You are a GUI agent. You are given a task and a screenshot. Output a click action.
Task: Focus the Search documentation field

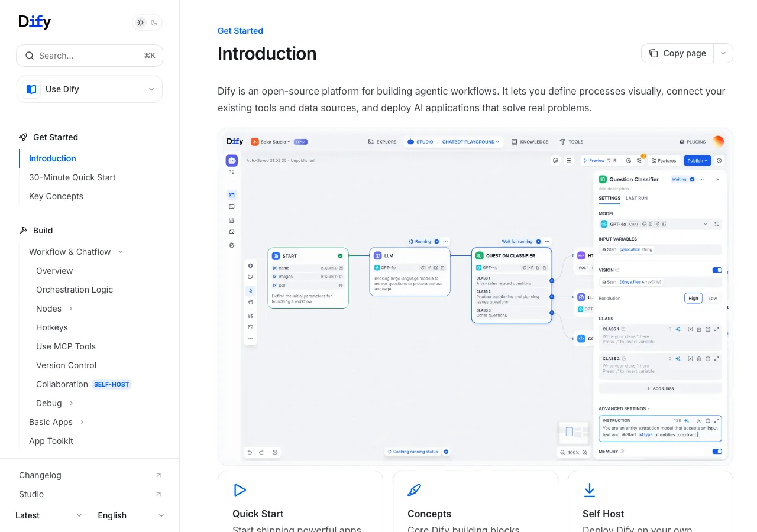[89, 56]
